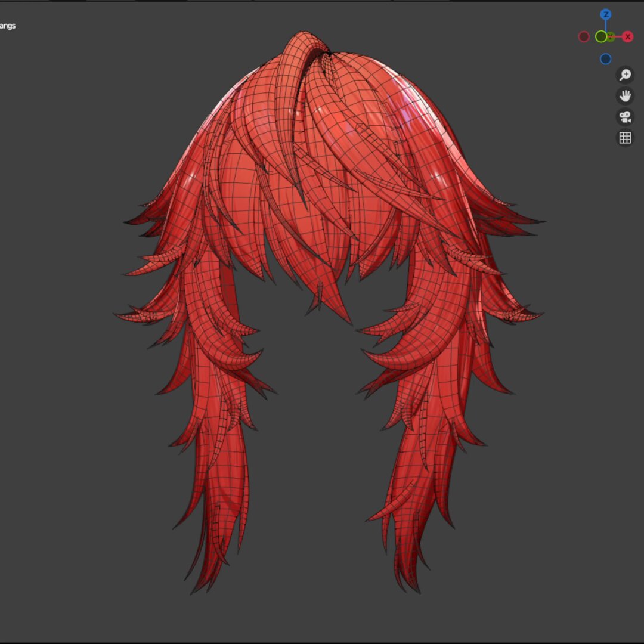Toggle perspective/orthographic grid button
Viewport: 644px width, 644px height.
click(x=625, y=138)
